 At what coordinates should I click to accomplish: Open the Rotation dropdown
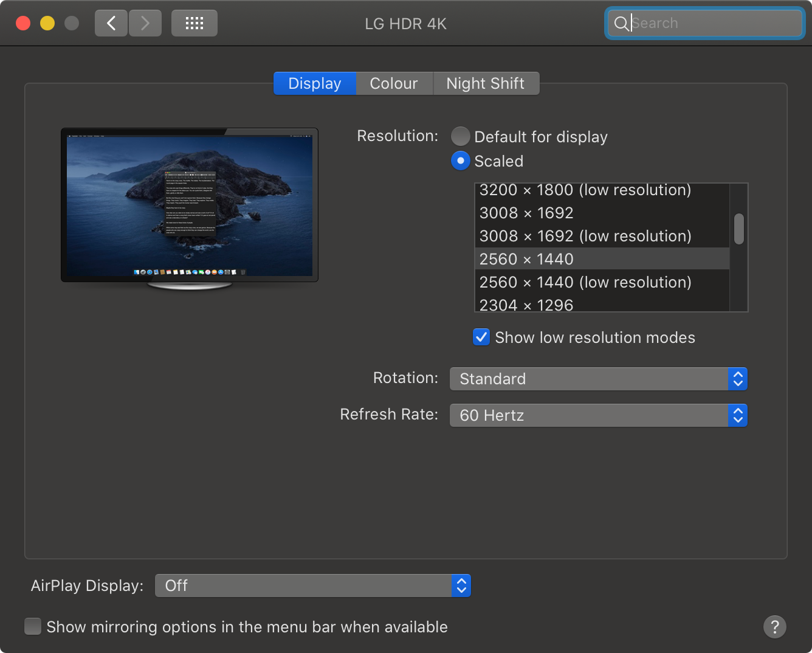(x=599, y=379)
